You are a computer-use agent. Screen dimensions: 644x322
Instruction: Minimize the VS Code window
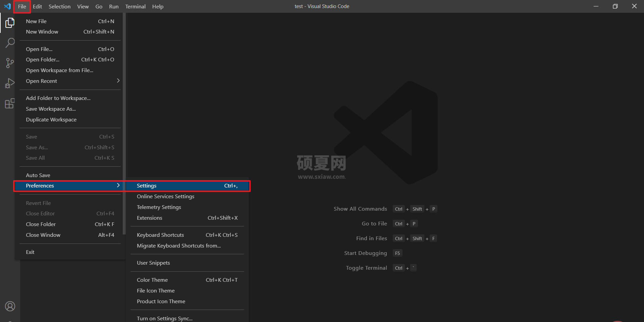(596, 6)
